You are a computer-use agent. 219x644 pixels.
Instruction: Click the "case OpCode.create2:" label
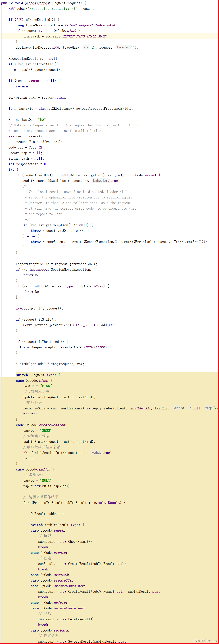click(50, 575)
